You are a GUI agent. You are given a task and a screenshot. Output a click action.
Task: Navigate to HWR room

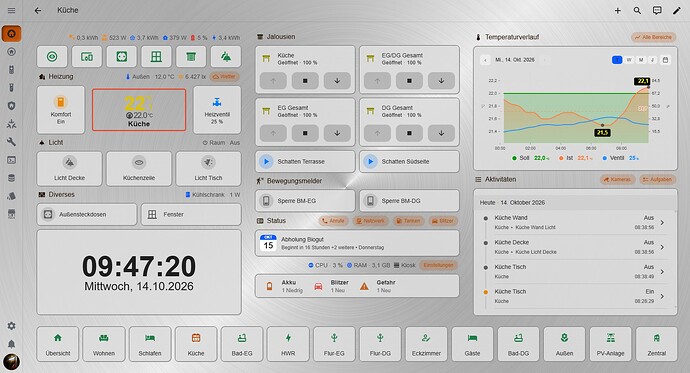coord(288,344)
